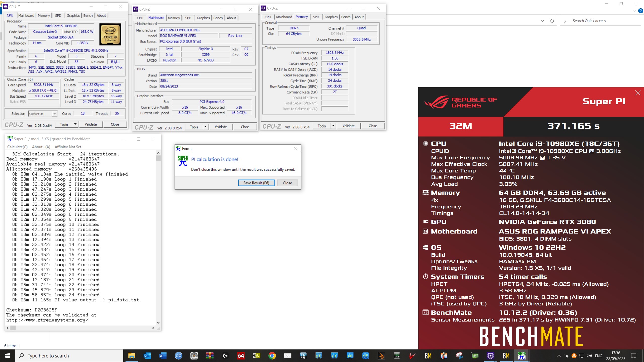The image size is (644, 362).
Task: Open Outlook from the taskbar
Action: tap(147, 356)
